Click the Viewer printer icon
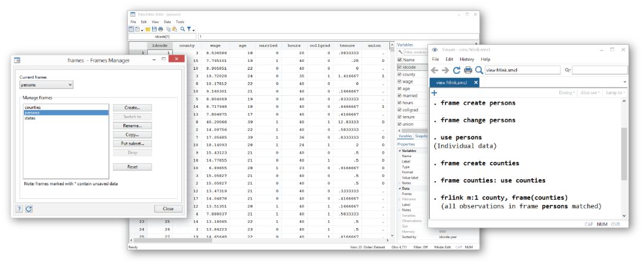644x265 pixels. (x=468, y=70)
